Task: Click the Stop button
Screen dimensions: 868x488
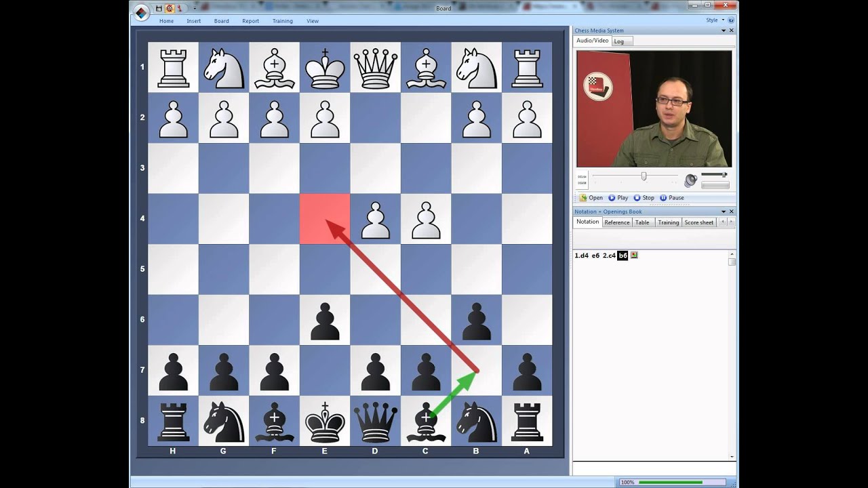Action: pyautogui.click(x=644, y=198)
